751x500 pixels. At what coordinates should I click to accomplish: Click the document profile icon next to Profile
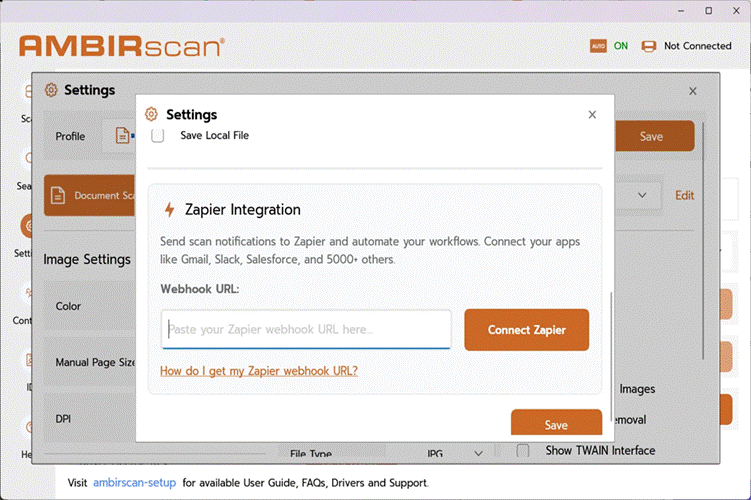point(123,136)
